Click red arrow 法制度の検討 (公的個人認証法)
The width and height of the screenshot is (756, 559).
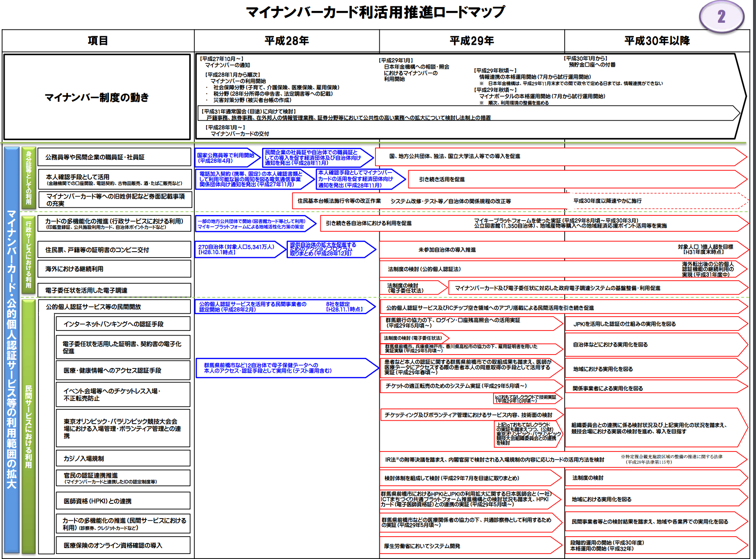(x=564, y=269)
